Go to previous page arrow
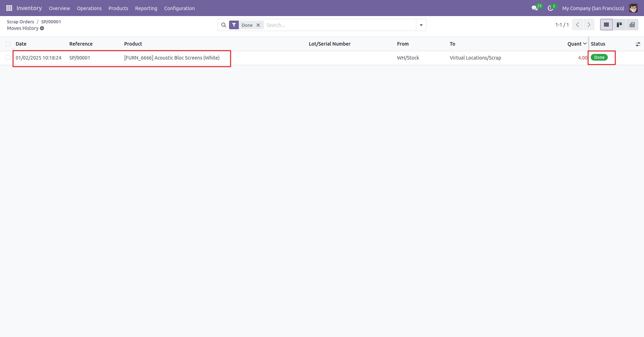This screenshot has height=337, width=644. click(578, 25)
